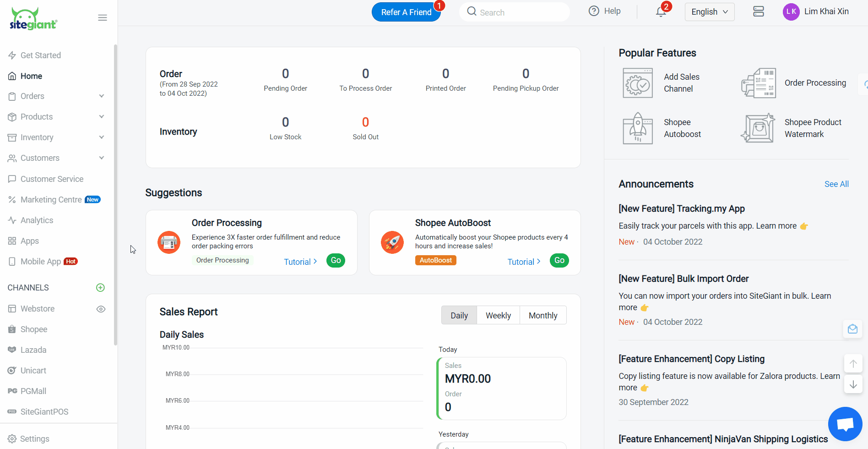
Task: Open Customer Service menu item
Action: click(x=52, y=179)
